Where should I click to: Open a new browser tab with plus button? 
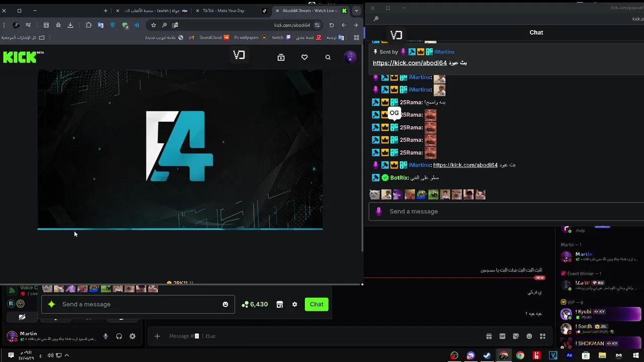106,11
